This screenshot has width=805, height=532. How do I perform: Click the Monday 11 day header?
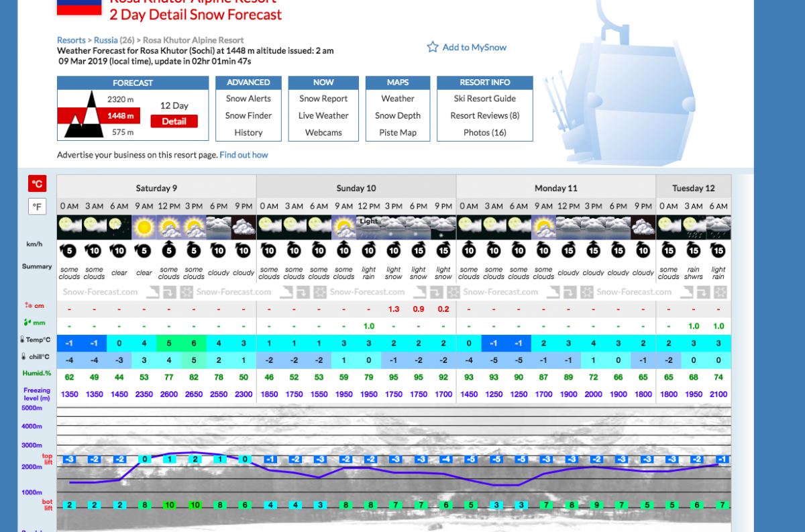click(x=556, y=188)
